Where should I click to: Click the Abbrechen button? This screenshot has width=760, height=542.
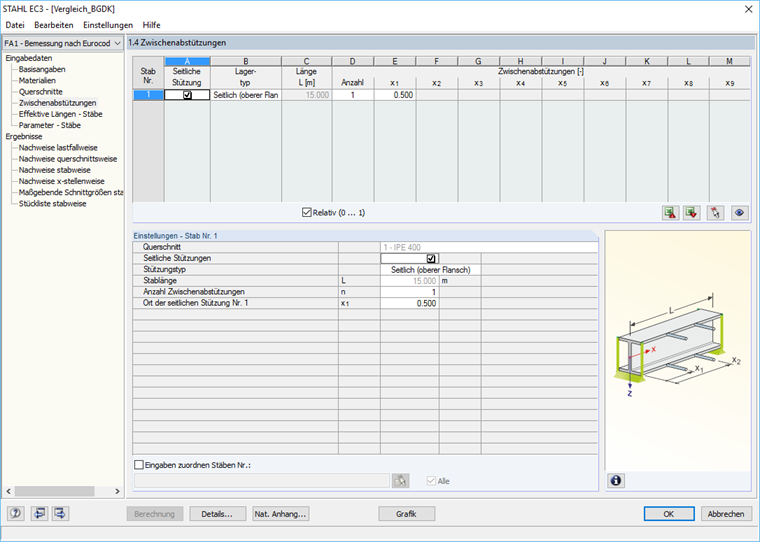click(726, 514)
